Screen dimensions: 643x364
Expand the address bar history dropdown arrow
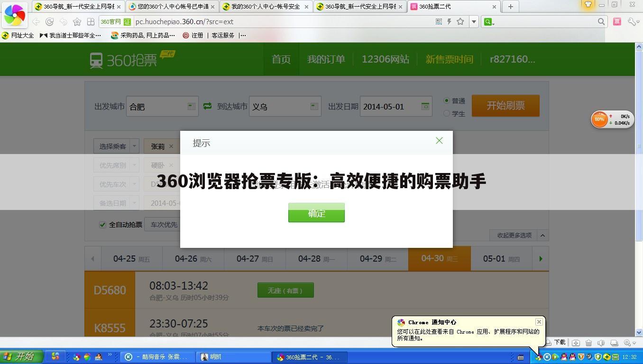point(473,21)
